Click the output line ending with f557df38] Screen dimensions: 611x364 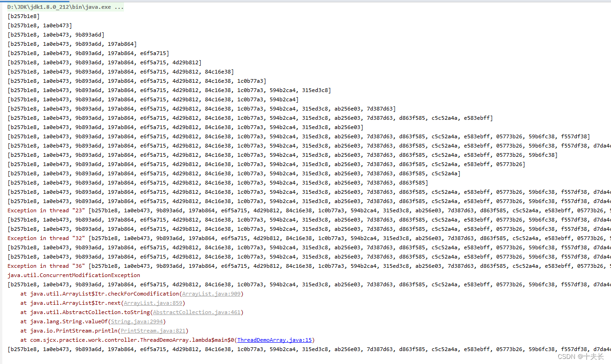299,136
